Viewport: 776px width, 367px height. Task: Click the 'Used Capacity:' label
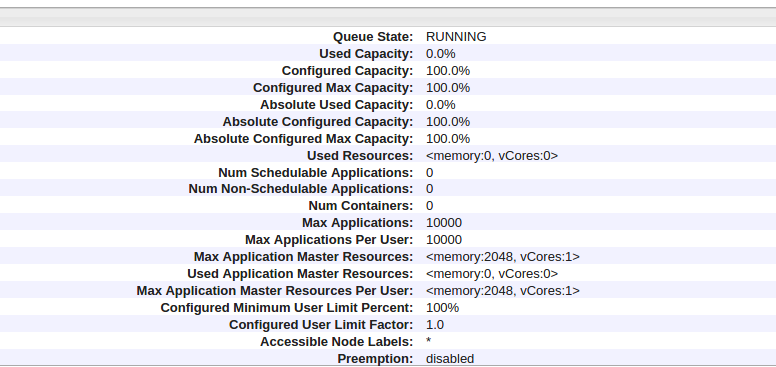point(366,53)
